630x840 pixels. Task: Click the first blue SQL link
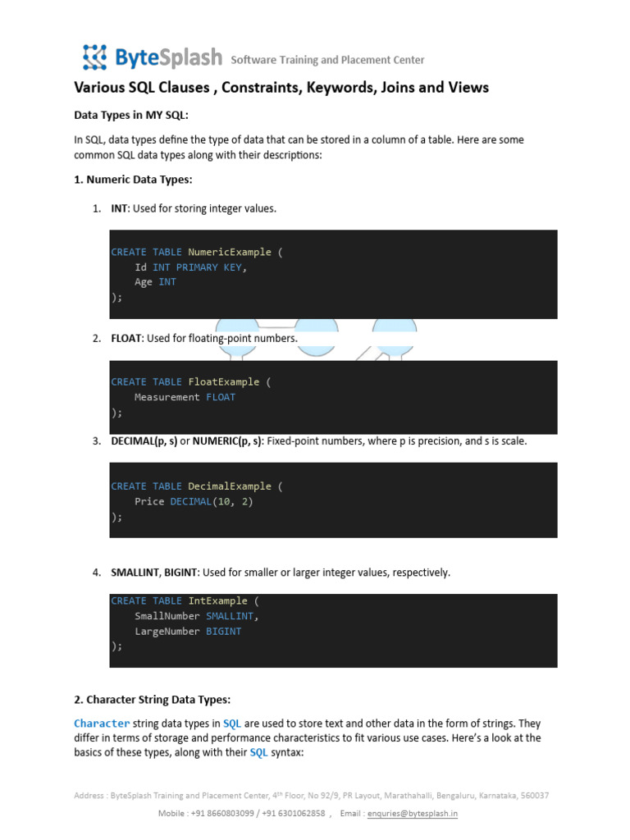(x=232, y=724)
